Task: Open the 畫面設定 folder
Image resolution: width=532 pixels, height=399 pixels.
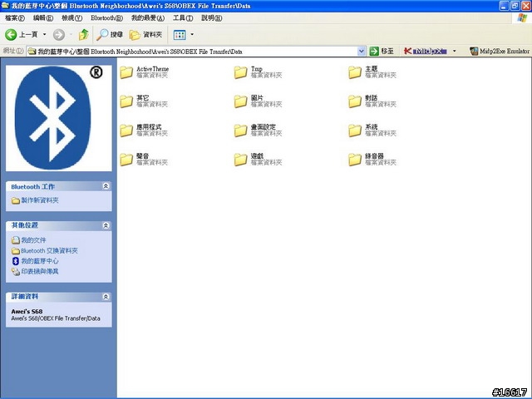Action: point(259,131)
